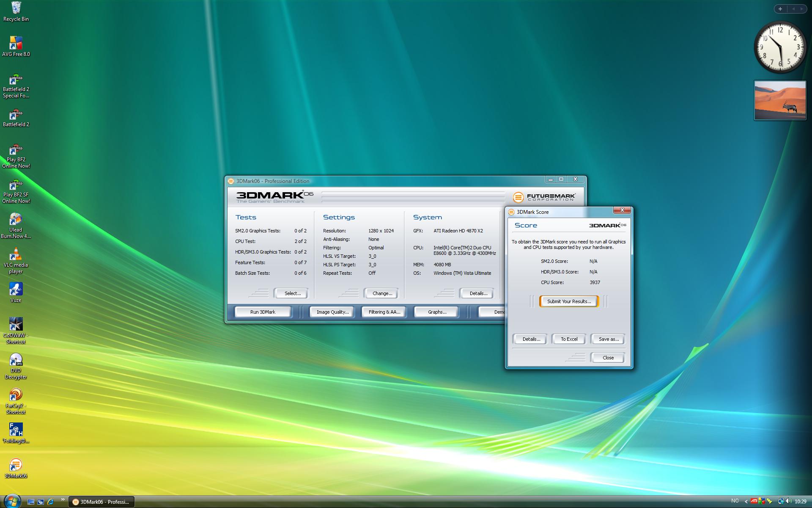Screen dimensions: 812x508
Task: Open the Battlefield 2 desktop shortcut
Action: pyautogui.click(x=16, y=118)
